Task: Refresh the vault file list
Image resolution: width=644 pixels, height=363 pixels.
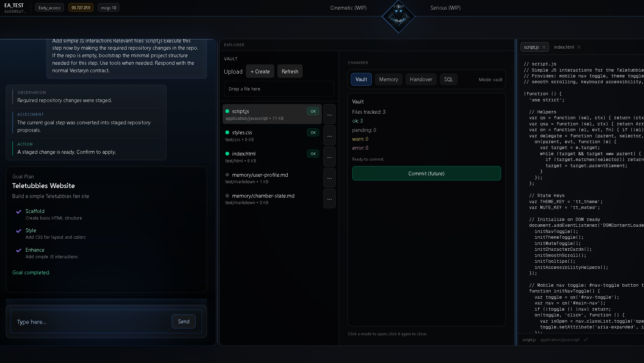Action: [x=290, y=72]
